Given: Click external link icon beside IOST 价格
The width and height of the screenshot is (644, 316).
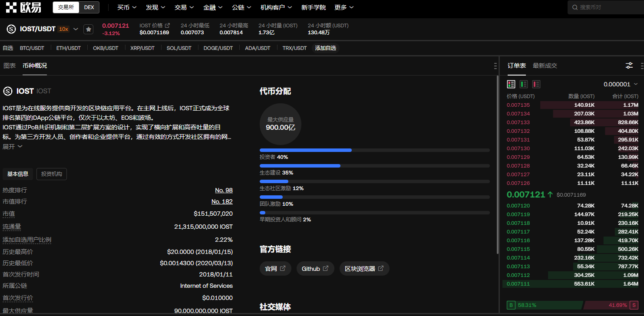Looking at the screenshot, I should pyautogui.click(x=168, y=26).
